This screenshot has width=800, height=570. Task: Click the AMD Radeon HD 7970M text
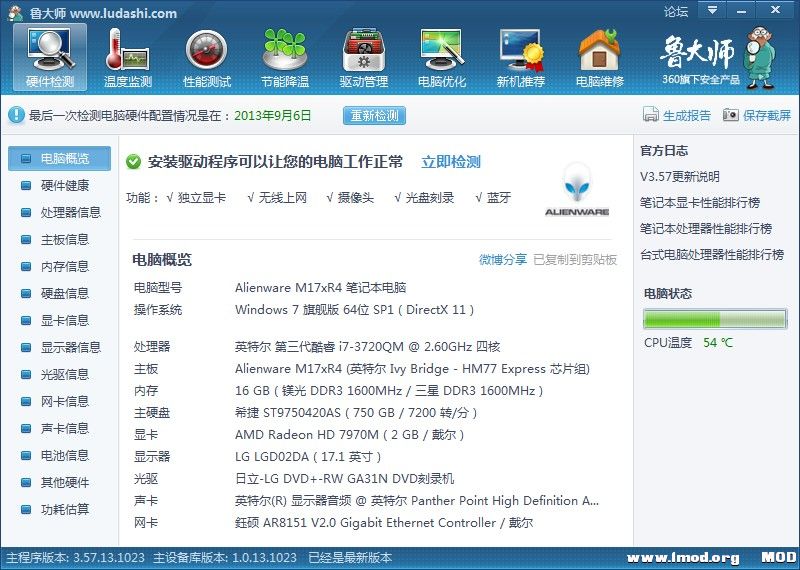(349, 435)
